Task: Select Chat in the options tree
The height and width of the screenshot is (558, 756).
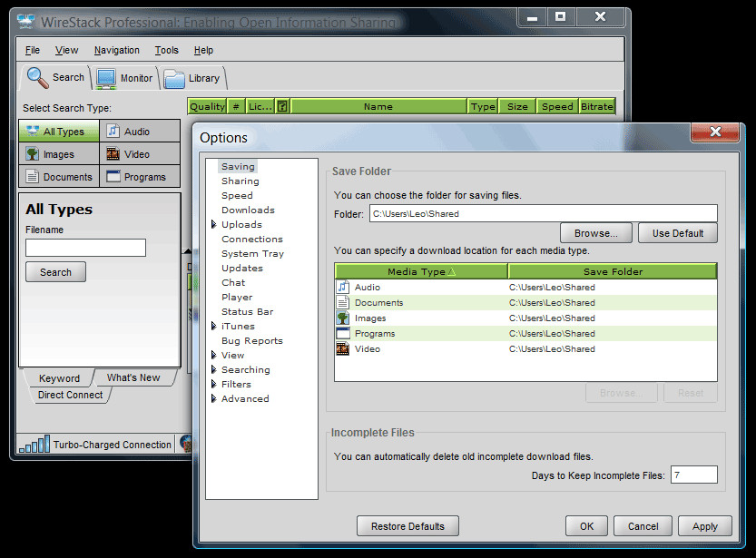Action: pyautogui.click(x=233, y=282)
